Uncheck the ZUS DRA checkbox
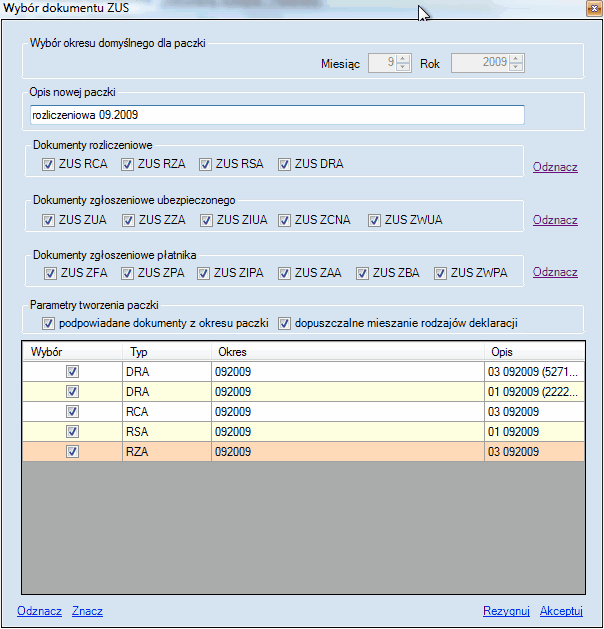604x629 pixels. point(284,164)
